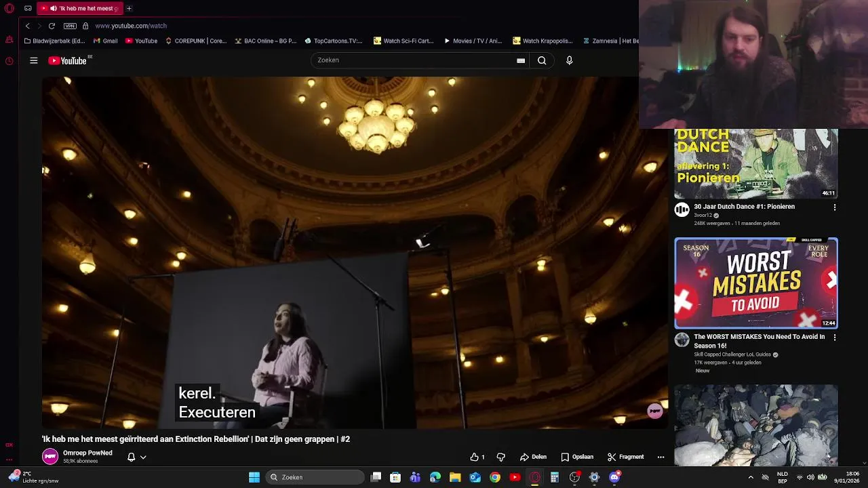The image size is (868, 488).
Task: Open Outlook from the taskbar
Action: (x=475, y=477)
